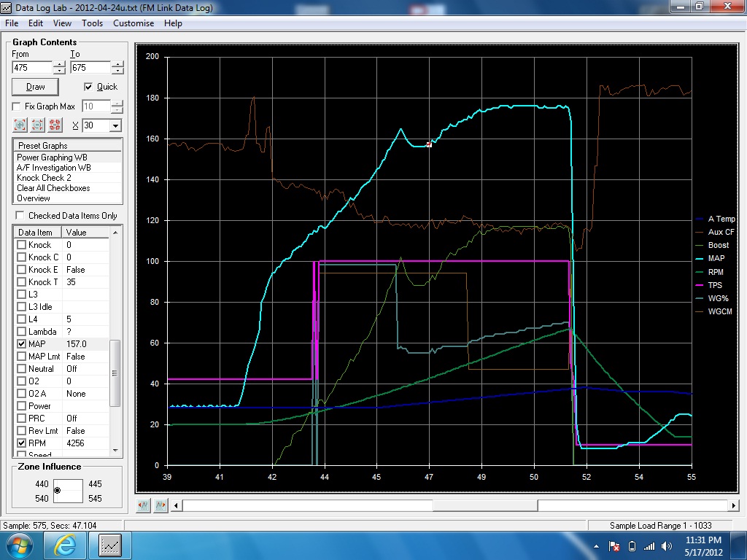The width and height of the screenshot is (747, 560).
Task: Tick Checked Data Items Only checkbox
Action: [x=20, y=216]
